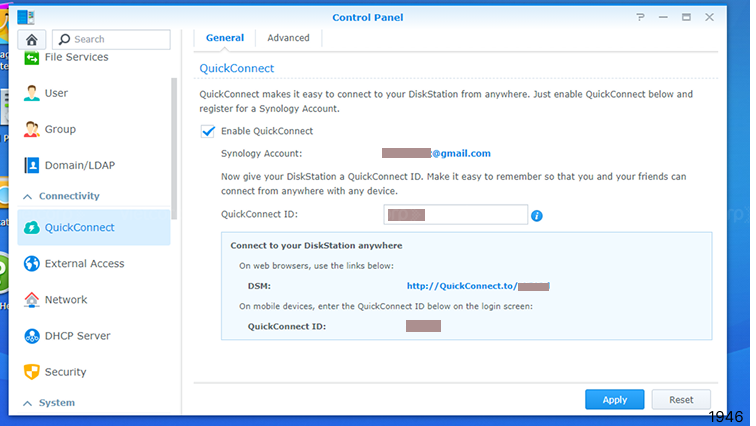Click the Apply button
756x426 pixels.
pos(614,400)
